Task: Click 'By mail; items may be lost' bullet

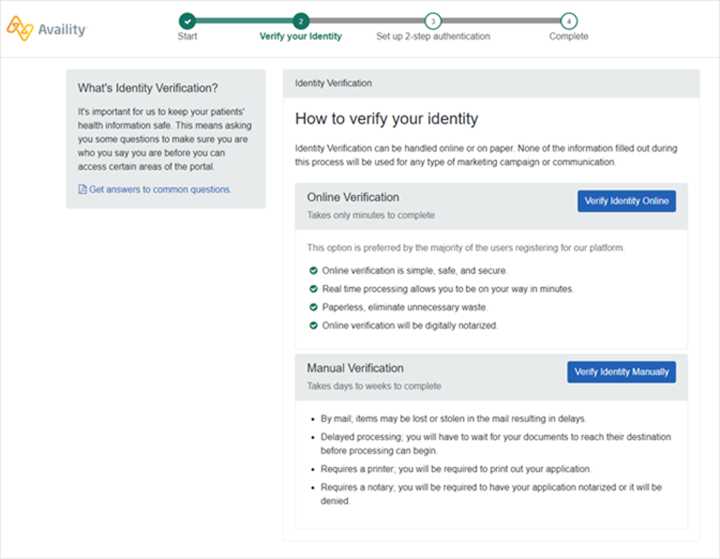Action: pos(454,418)
